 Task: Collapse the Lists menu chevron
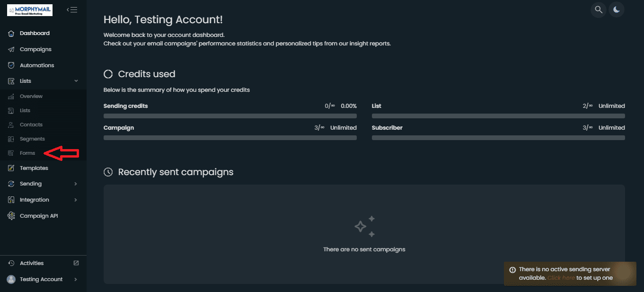coord(76,81)
